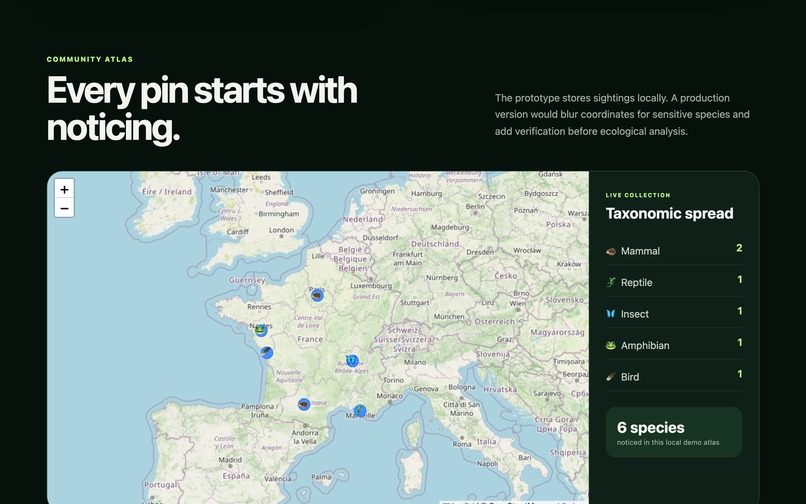
Task: Click the Amphibian frog icon in list
Action: click(611, 346)
